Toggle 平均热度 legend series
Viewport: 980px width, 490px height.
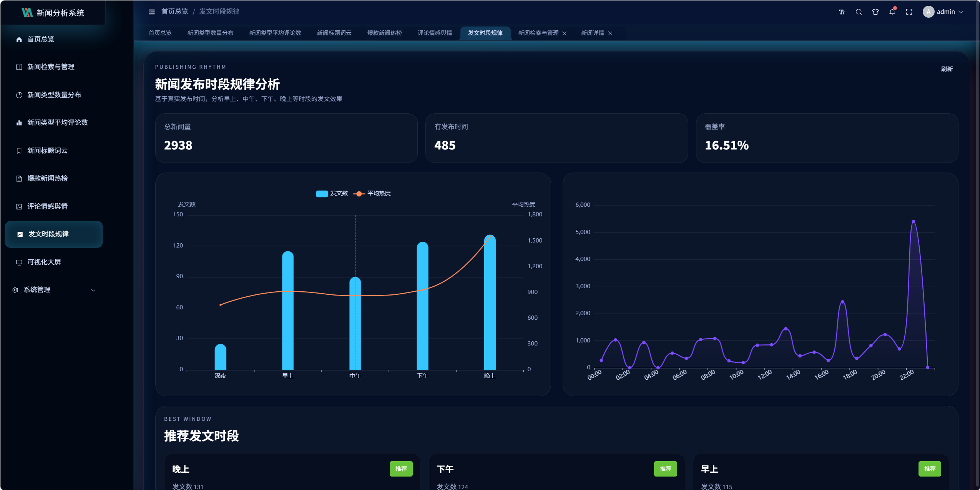(x=372, y=193)
